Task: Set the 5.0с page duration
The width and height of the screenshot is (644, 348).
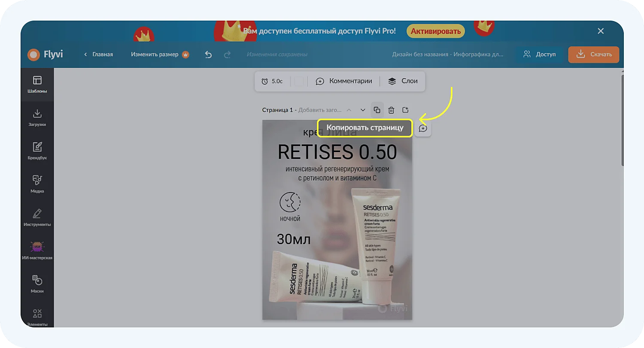Action: coord(272,81)
